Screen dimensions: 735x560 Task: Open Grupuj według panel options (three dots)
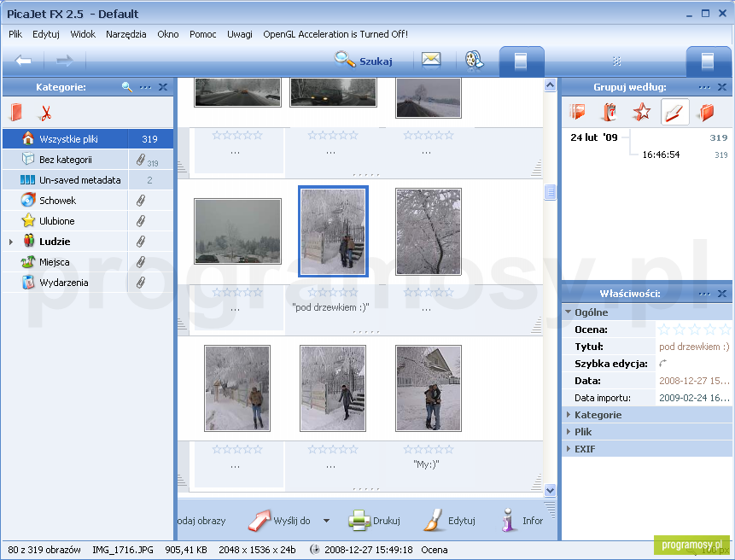704,87
